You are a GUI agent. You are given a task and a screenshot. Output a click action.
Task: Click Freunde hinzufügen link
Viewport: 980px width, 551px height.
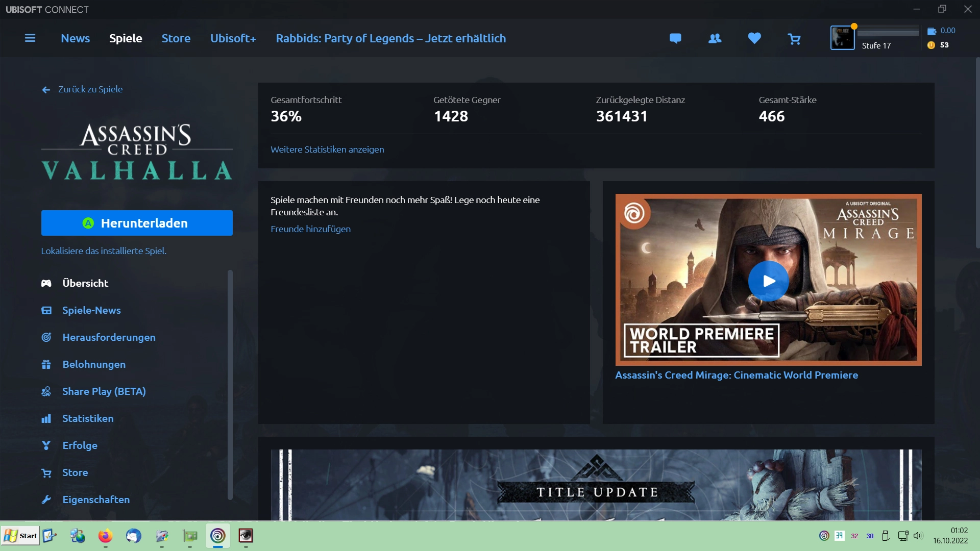tap(310, 229)
